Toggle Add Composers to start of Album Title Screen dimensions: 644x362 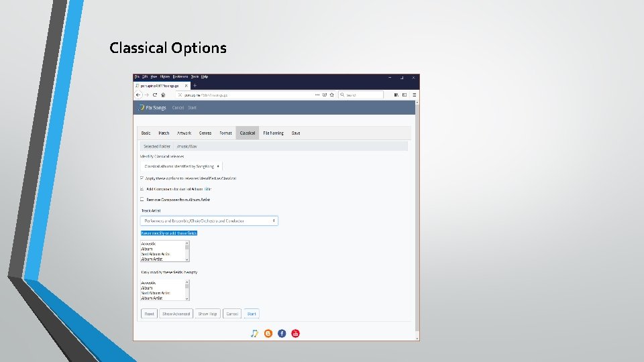142,189
